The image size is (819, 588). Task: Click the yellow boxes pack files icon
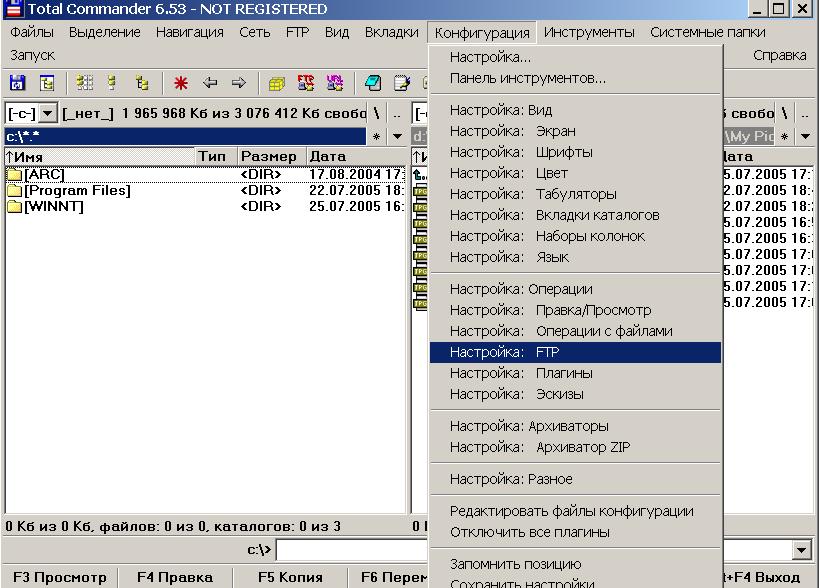click(x=277, y=84)
